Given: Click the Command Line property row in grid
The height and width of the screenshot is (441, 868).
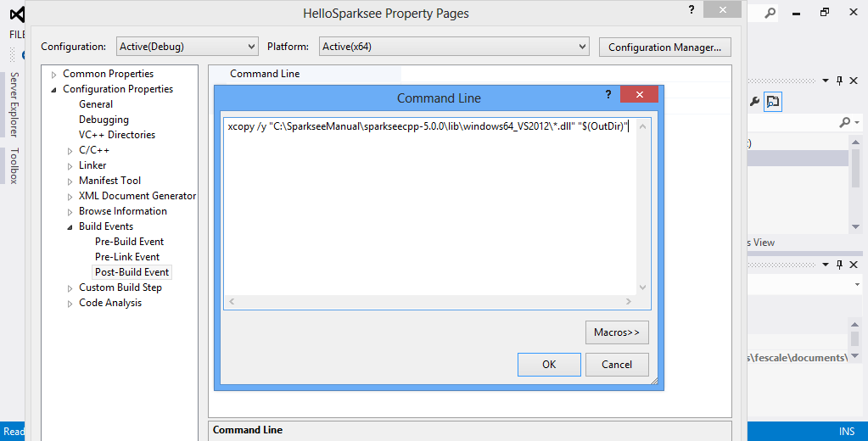Looking at the screenshot, I should (470, 74).
